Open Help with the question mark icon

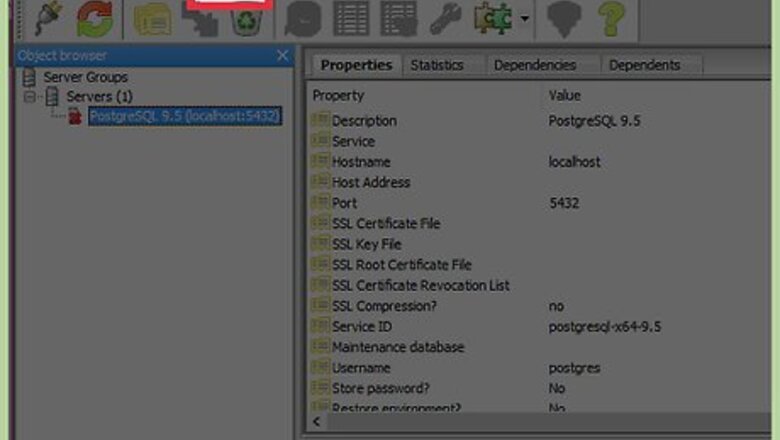(612, 18)
